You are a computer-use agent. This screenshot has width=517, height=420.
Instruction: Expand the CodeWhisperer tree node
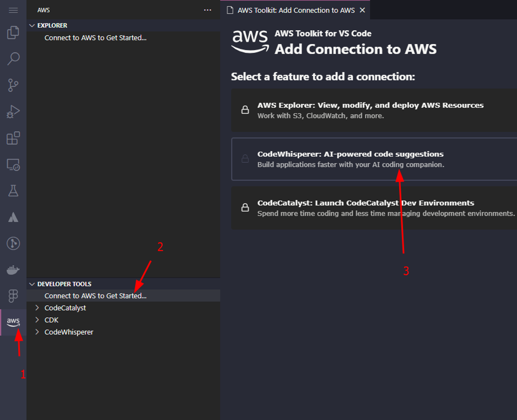pos(37,332)
